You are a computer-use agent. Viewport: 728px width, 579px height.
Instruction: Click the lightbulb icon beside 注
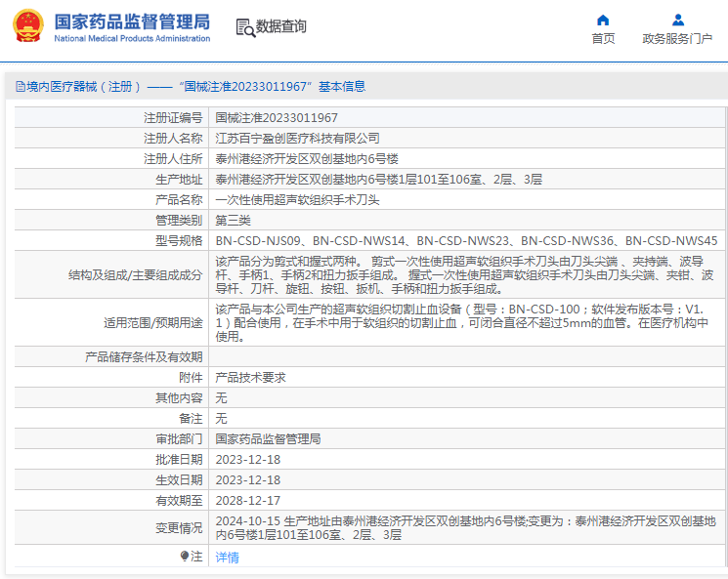pyautogui.click(x=185, y=556)
